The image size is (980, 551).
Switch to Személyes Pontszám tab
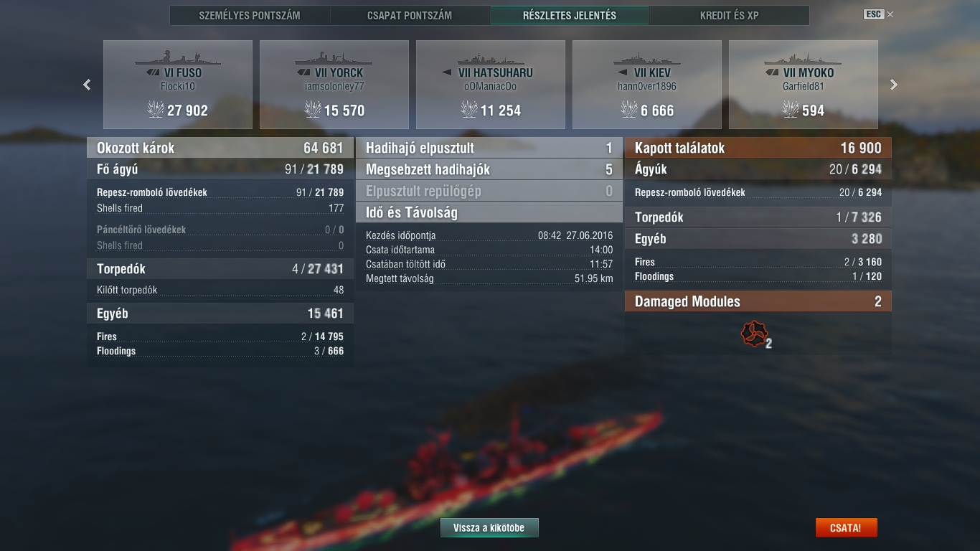tap(250, 15)
